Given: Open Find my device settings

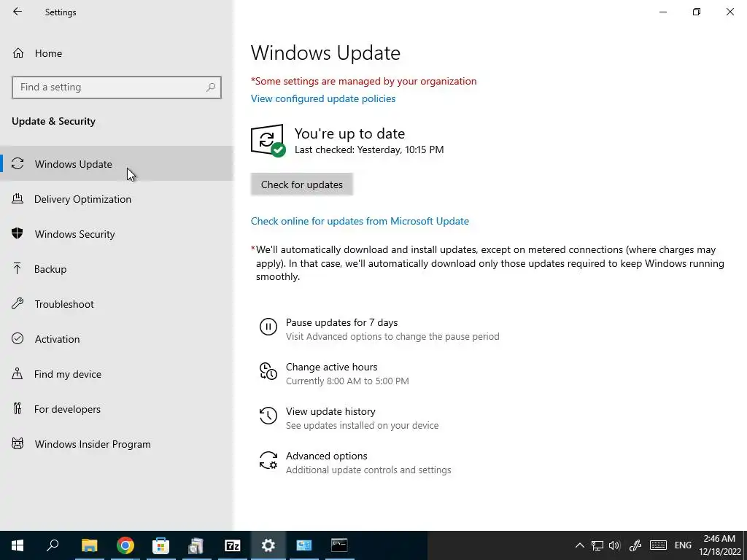Looking at the screenshot, I should (x=117, y=374).
